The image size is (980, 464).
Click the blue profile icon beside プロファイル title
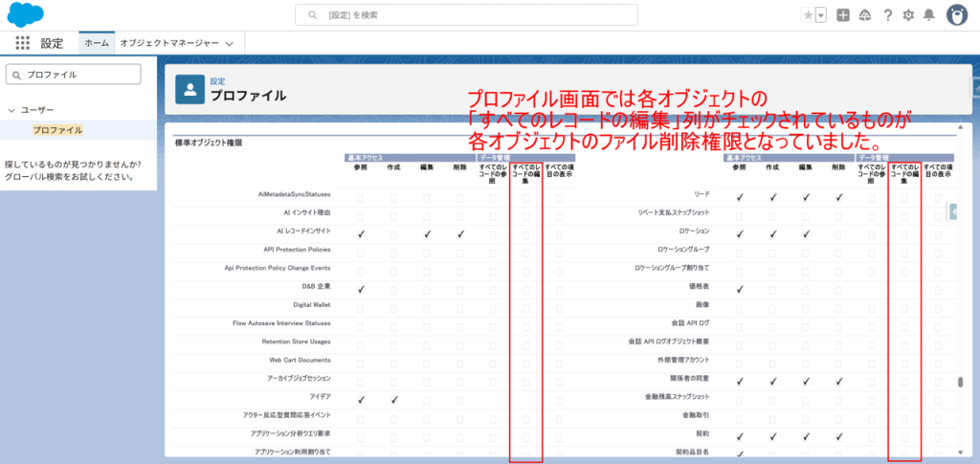click(x=190, y=90)
